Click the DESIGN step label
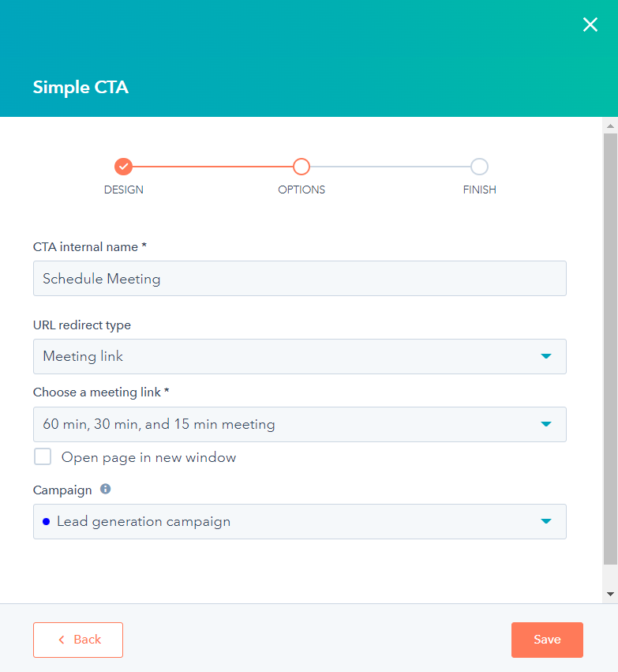Image resolution: width=618 pixels, height=672 pixels. (x=124, y=190)
